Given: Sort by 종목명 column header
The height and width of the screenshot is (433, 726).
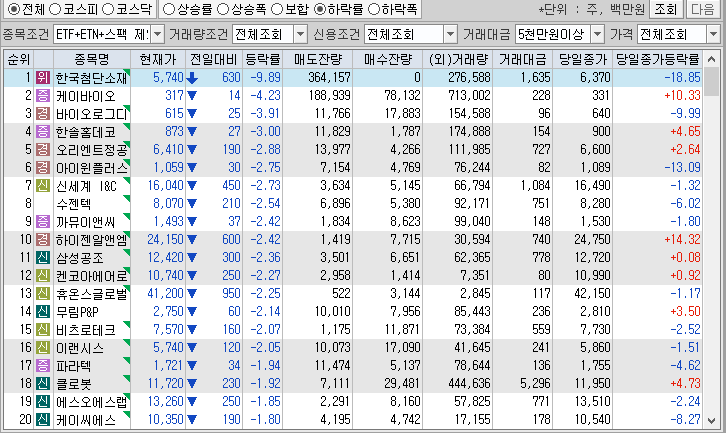Looking at the screenshot, I should [92, 59].
